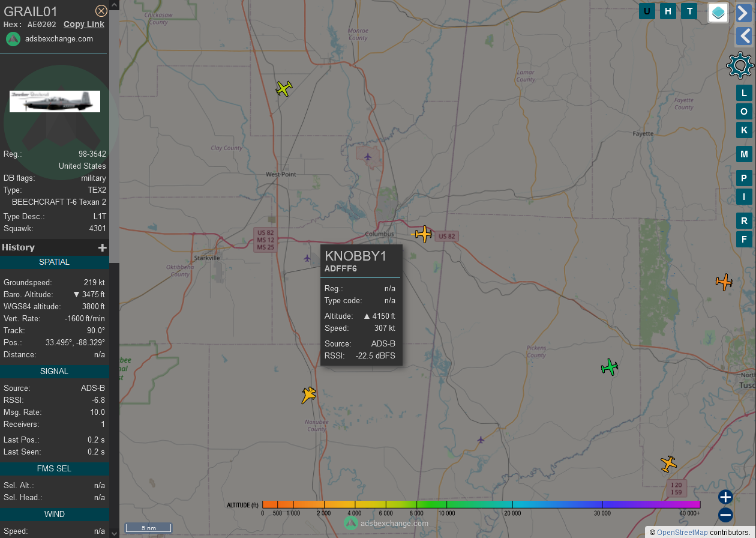Toggle the M map option button

pos(744,154)
